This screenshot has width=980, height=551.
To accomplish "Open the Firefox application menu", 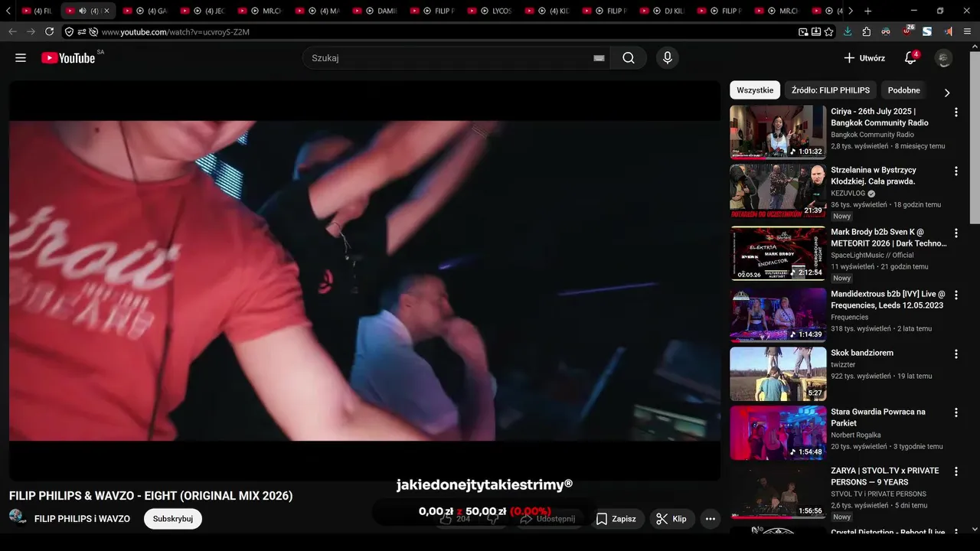I will [x=968, y=31].
